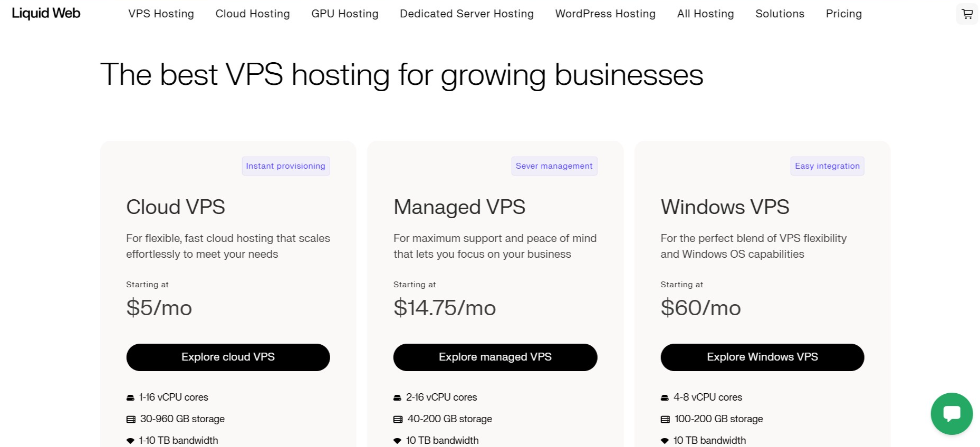Click the 1-10 TB bandwidth text
The width and height of the screenshot is (980, 447).
tap(178, 441)
